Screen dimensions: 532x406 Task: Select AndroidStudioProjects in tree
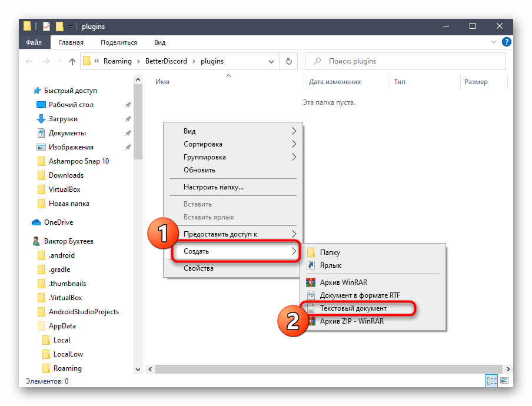(x=84, y=312)
